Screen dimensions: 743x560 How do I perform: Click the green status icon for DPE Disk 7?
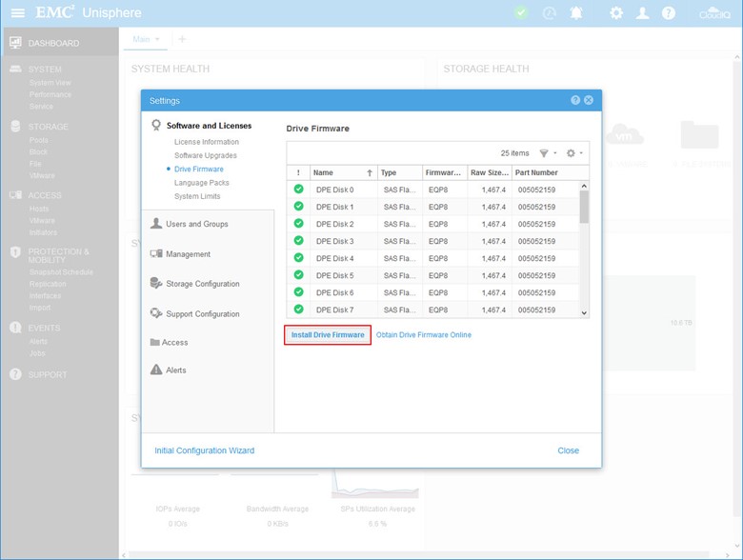(298, 309)
